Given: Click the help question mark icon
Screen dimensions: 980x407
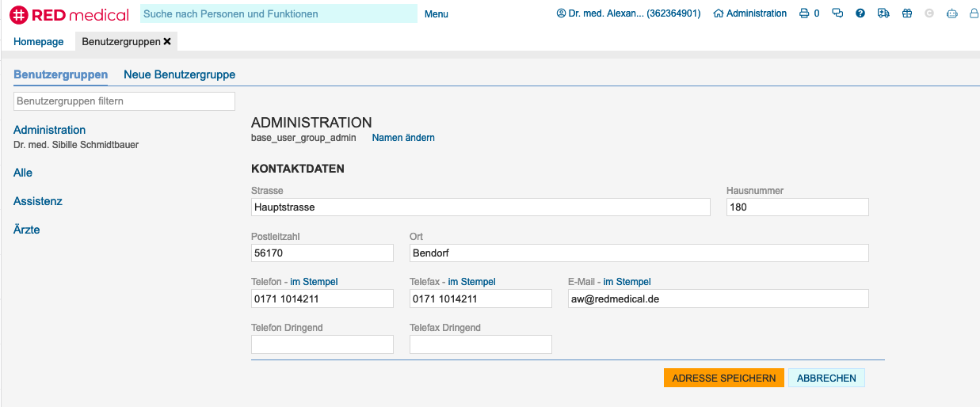Looking at the screenshot, I should (x=860, y=13).
